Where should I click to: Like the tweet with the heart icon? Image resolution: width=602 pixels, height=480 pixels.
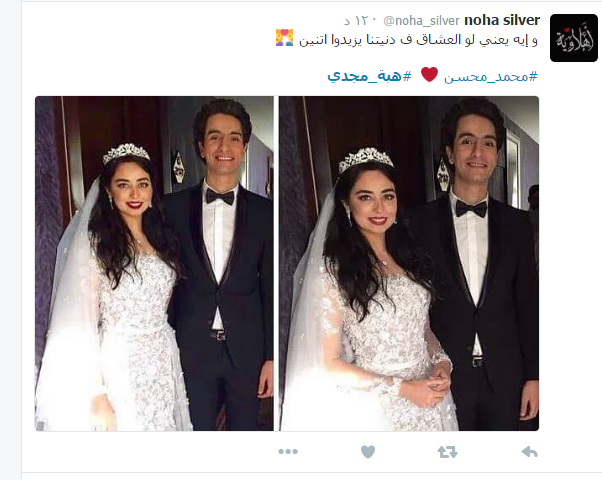coord(368,452)
